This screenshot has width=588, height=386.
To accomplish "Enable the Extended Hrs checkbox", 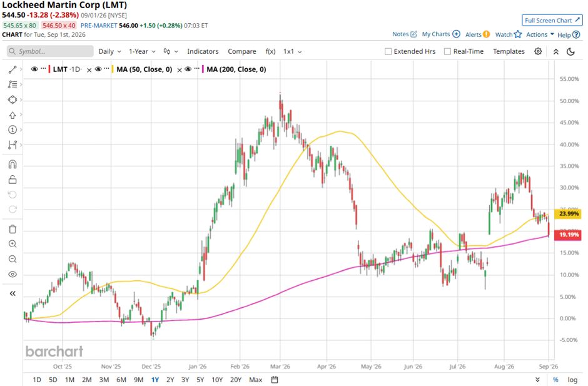I will (388, 51).
